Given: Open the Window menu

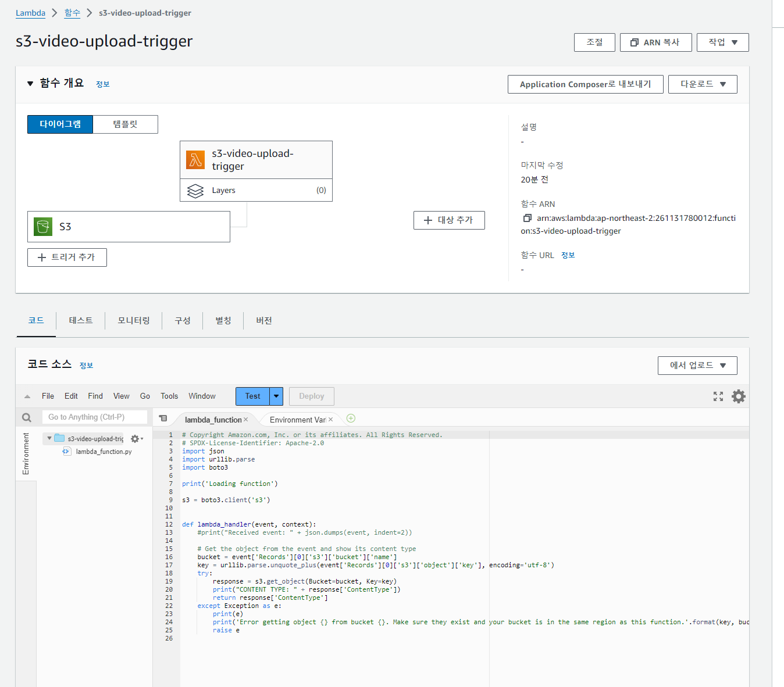Looking at the screenshot, I should (202, 396).
